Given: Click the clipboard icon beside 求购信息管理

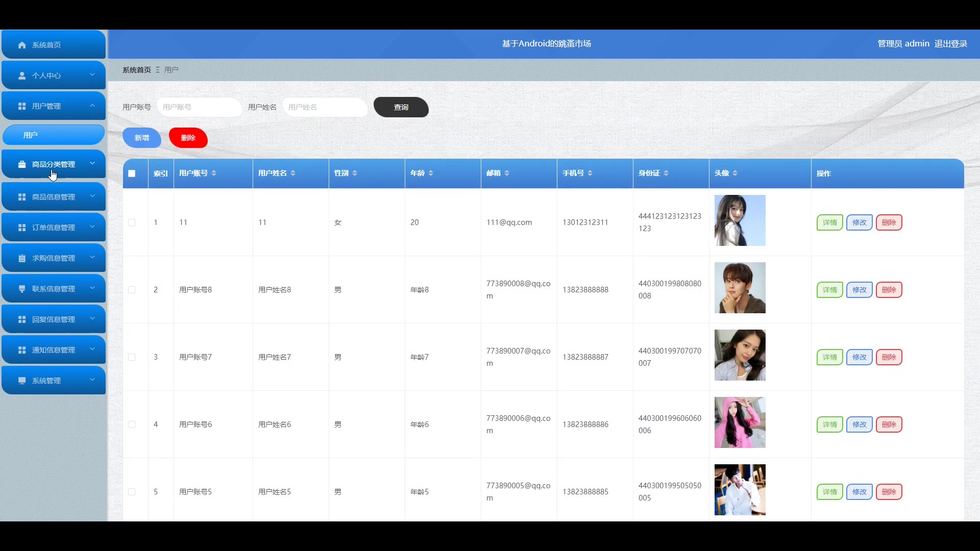Looking at the screenshot, I should [22, 258].
